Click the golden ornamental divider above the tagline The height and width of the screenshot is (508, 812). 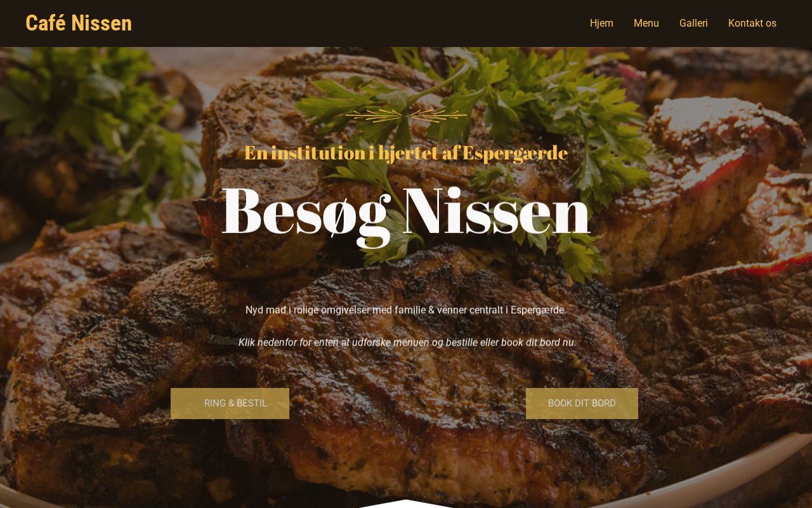(x=406, y=116)
